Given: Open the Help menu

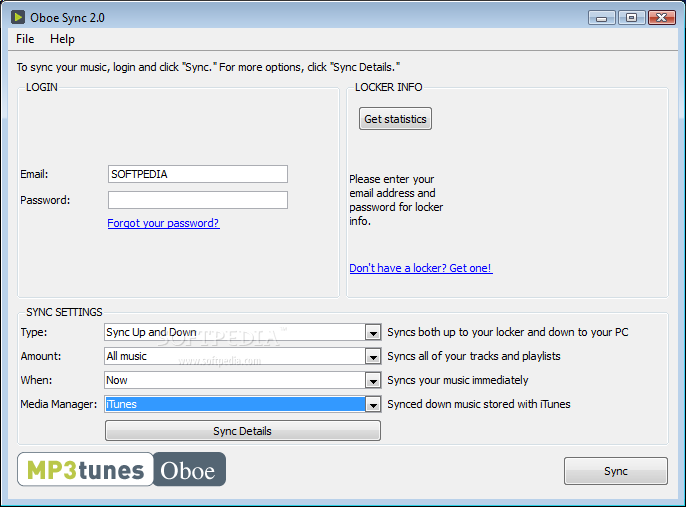Looking at the screenshot, I should click(x=62, y=39).
